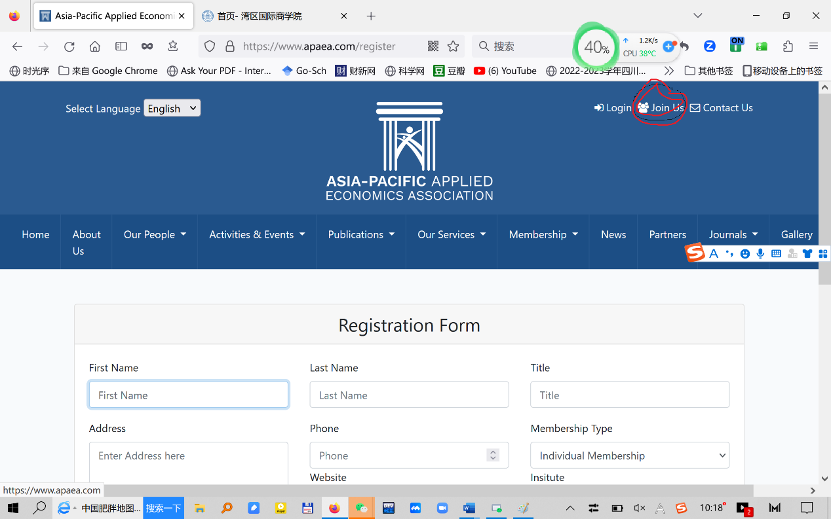Expand the Our People menu
This screenshot has height=520, width=832.
(155, 235)
